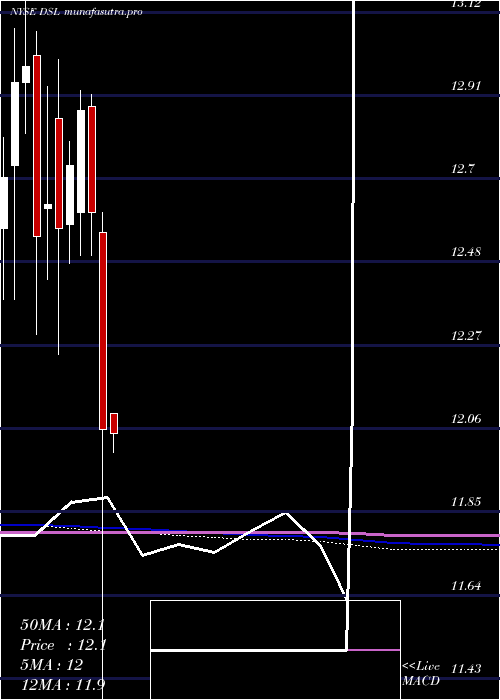Click the 11.64 price axis label

pyautogui.click(x=467, y=585)
